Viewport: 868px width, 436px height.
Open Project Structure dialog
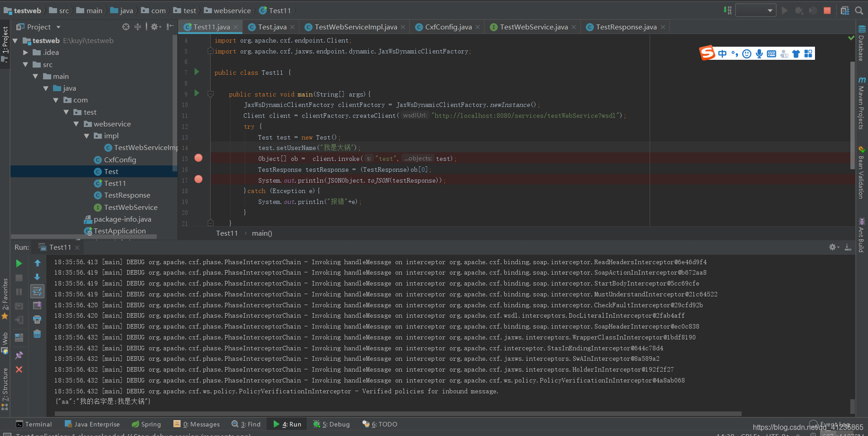pyautogui.click(x=845, y=10)
